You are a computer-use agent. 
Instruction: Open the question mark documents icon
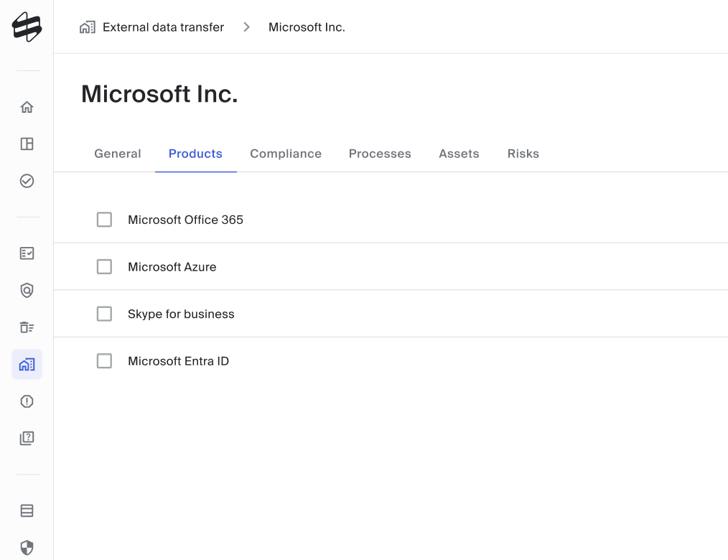(27, 439)
